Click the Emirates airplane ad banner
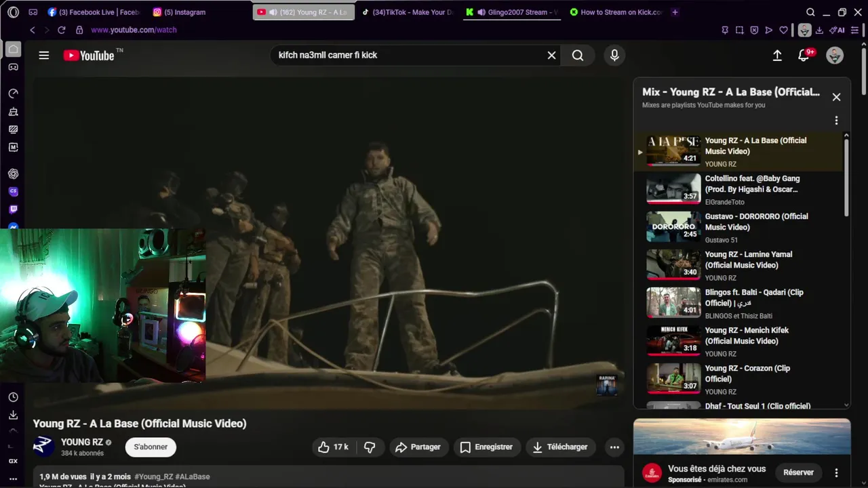The width and height of the screenshot is (868, 488). point(742,436)
